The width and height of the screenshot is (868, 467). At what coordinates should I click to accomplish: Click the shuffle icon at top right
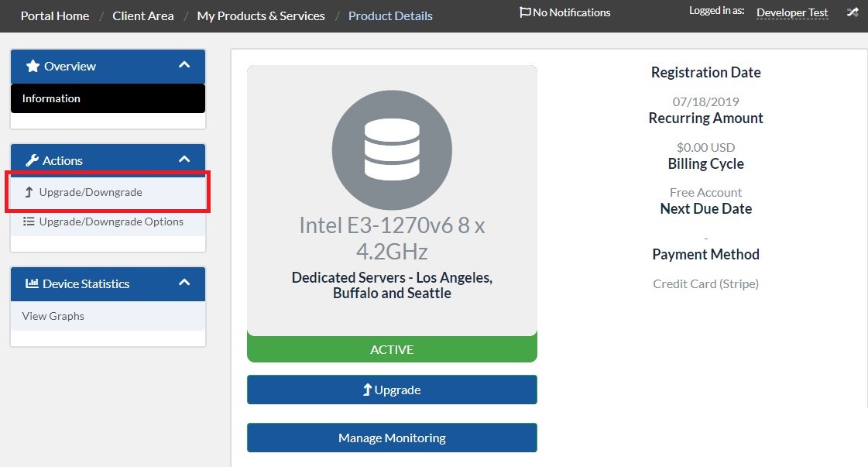click(x=853, y=12)
